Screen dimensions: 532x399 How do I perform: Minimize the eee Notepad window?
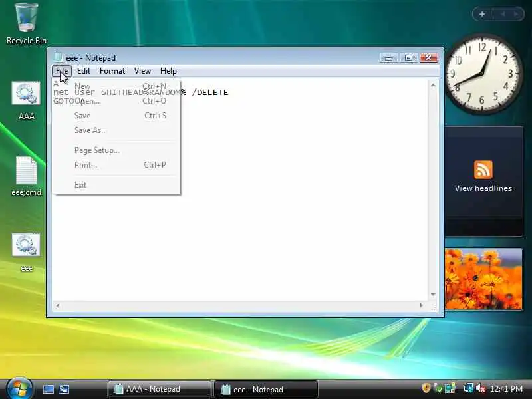tap(388, 58)
